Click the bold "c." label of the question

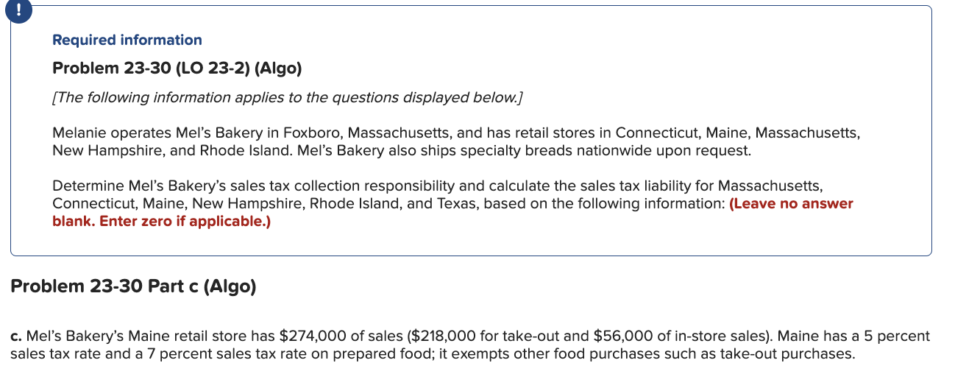coord(17,337)
